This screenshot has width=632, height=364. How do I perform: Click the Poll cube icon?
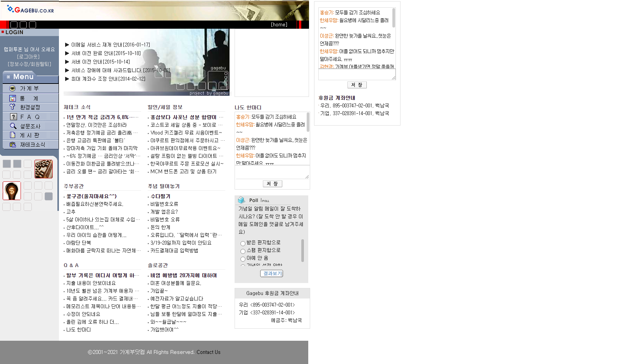[242, 200]
